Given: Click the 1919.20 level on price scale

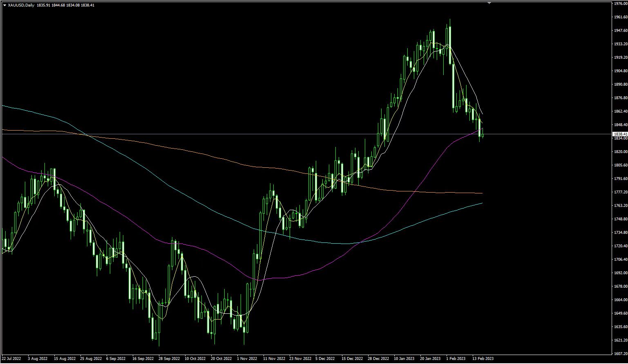Looking at the screenshot, I should [x=620, y=58].
